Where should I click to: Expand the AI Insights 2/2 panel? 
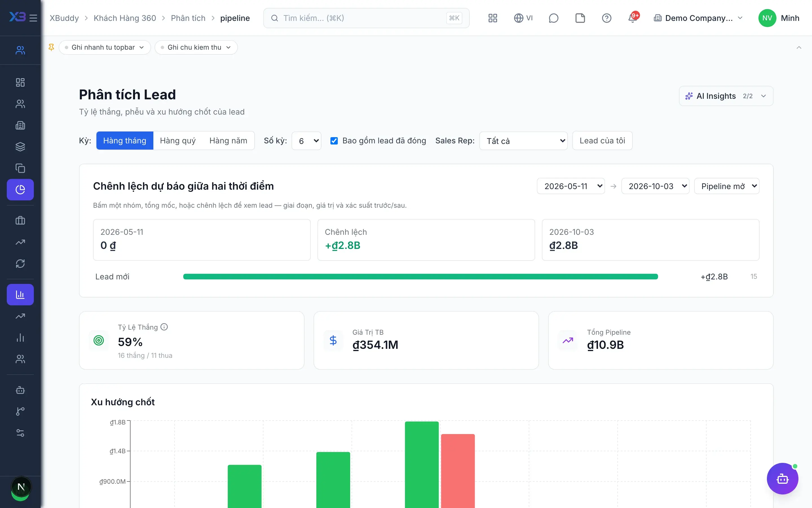coord(726,96)
